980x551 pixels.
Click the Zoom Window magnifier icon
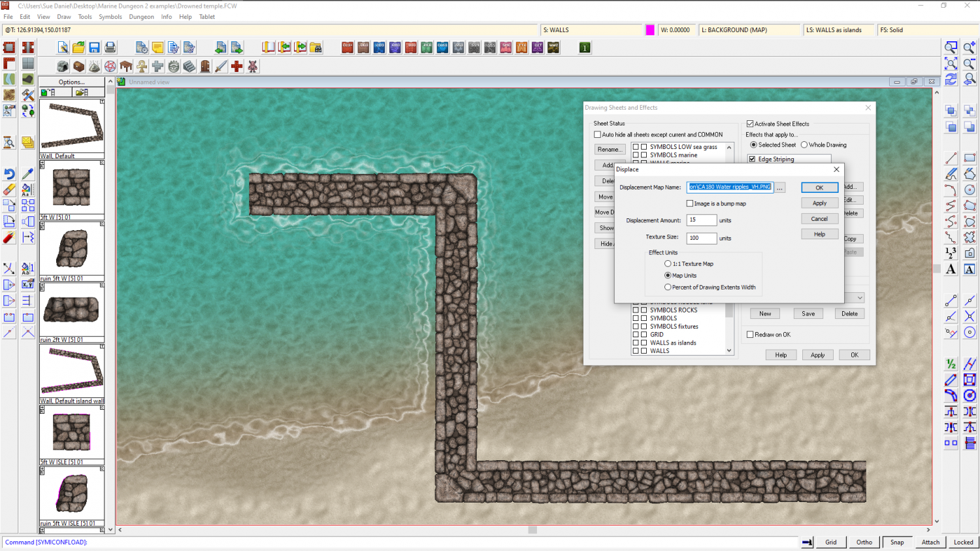coord(951,47)
